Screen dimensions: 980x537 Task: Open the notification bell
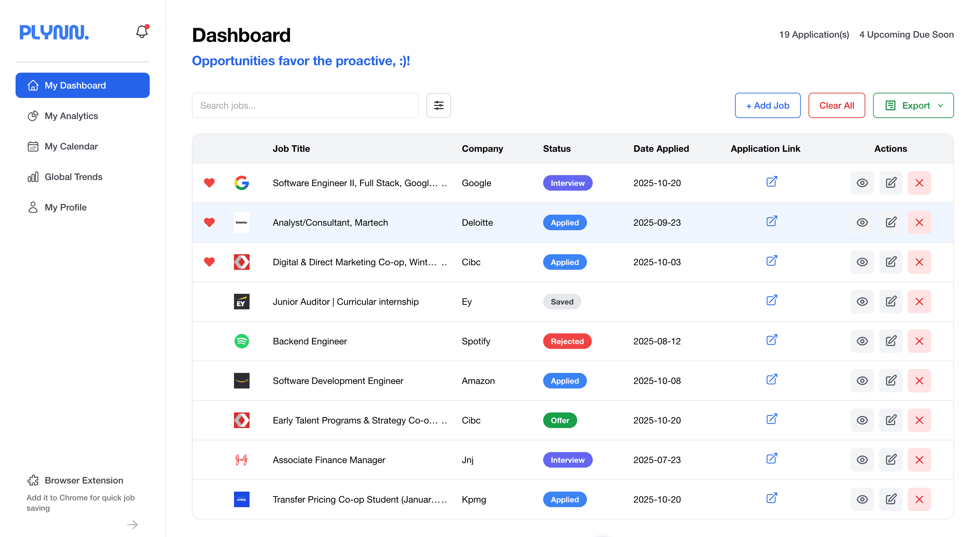[x=142, y=31]
